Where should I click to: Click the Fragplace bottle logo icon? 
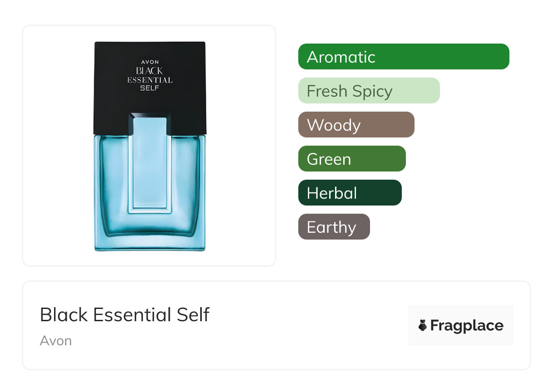423,325
